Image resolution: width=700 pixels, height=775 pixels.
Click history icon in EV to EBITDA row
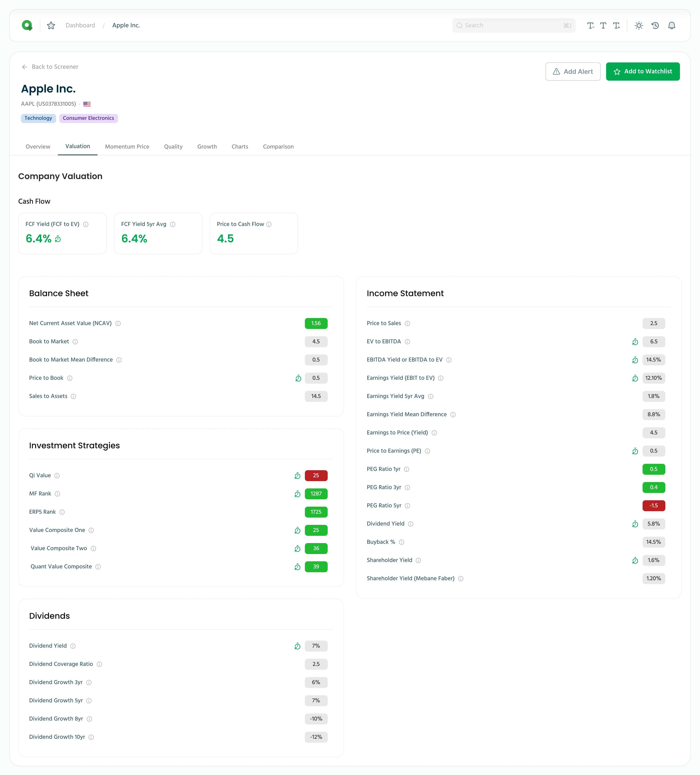(x=635, y=342)
